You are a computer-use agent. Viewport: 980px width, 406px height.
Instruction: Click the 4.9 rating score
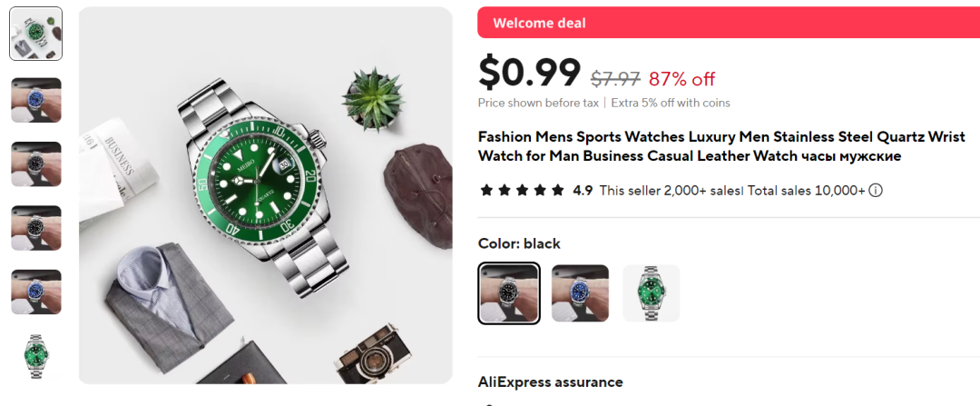pyautogui.click(x=583, y=190)
